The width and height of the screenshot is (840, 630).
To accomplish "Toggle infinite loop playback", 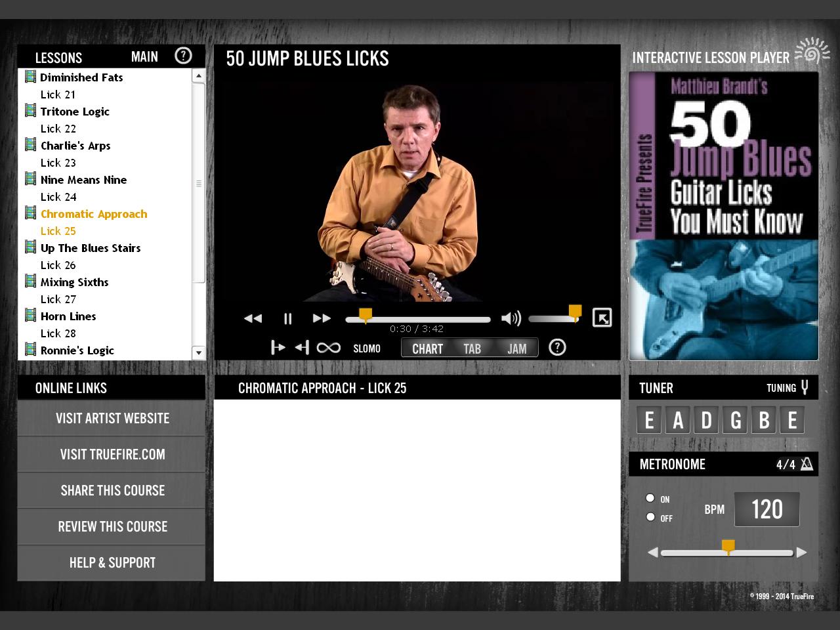I will (x=328, y=348).
